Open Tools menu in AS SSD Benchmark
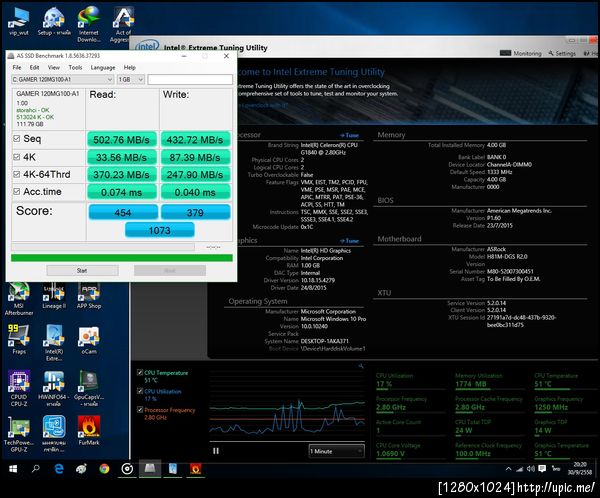Viewport: 600px width, 498px height. click(x=75, y=67)
